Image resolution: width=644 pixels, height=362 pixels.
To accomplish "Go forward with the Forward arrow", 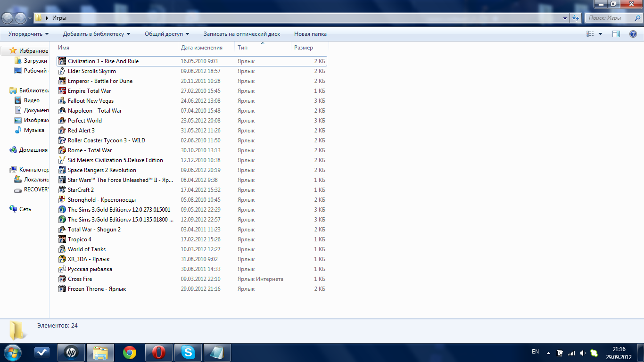I will [20, 18].
